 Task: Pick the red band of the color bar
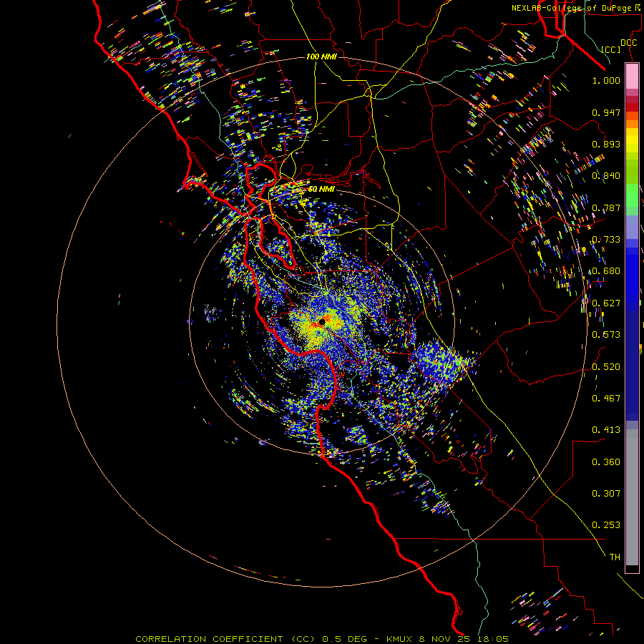632,107
